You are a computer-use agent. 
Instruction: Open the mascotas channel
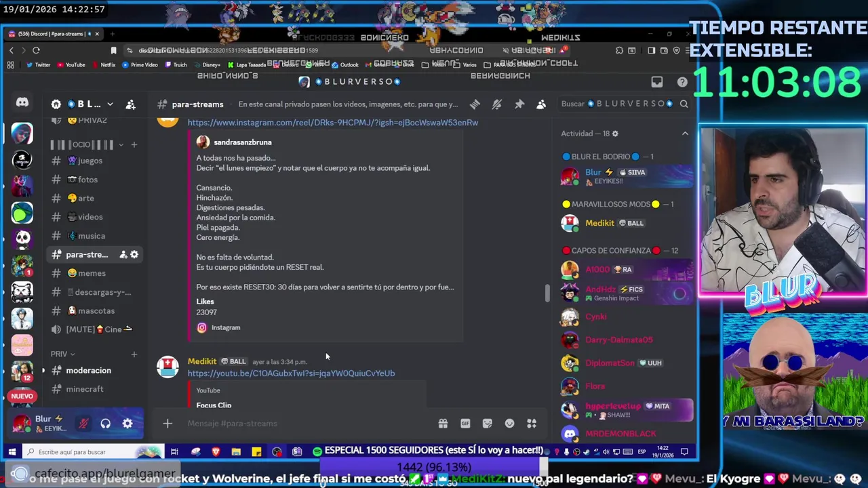[95, 310]
